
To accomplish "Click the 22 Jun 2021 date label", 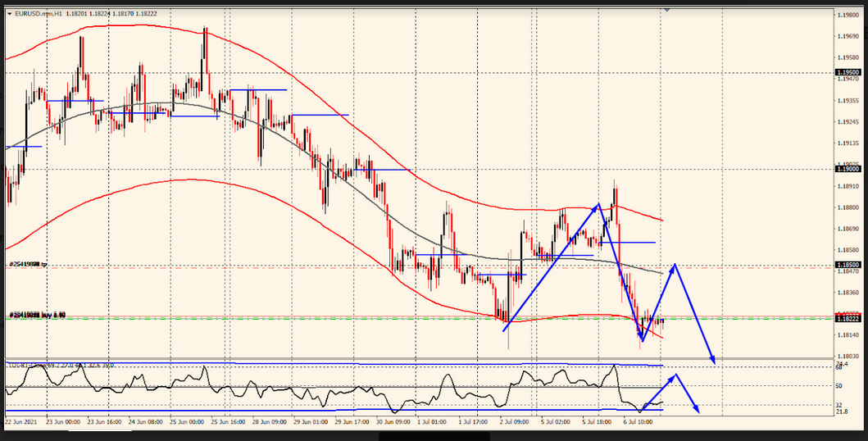I will click(x=20, y=421).
